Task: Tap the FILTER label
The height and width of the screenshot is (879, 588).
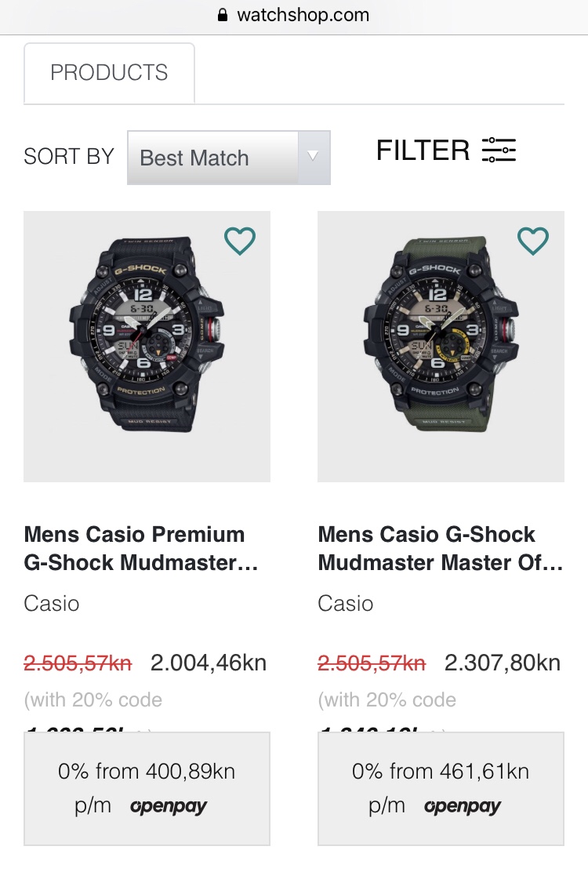Action: (423, 150)
